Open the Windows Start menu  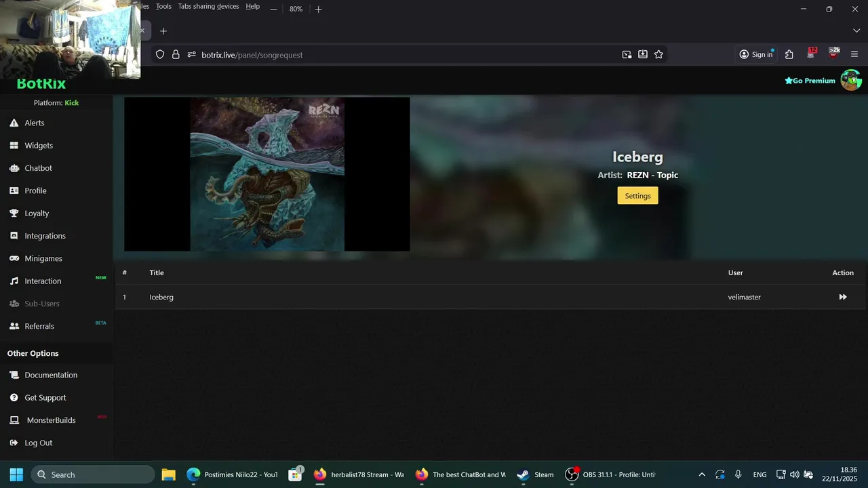[x=16, y=474]
